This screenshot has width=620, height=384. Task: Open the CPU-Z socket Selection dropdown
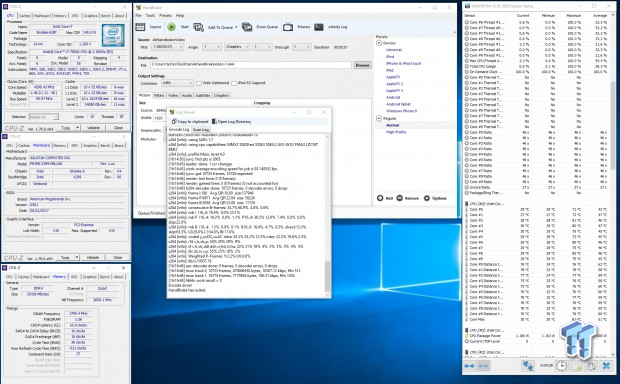[x=44, y=117]
